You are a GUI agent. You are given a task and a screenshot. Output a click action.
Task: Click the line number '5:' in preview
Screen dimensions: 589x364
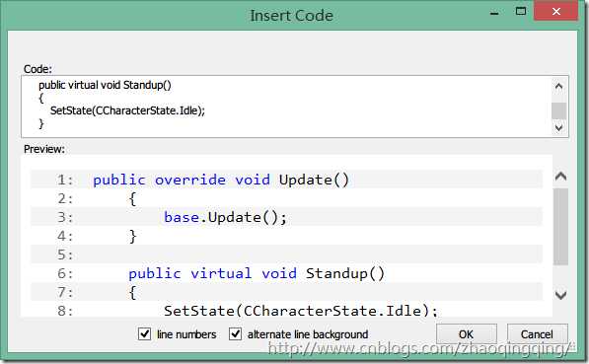tap(65, 255)
